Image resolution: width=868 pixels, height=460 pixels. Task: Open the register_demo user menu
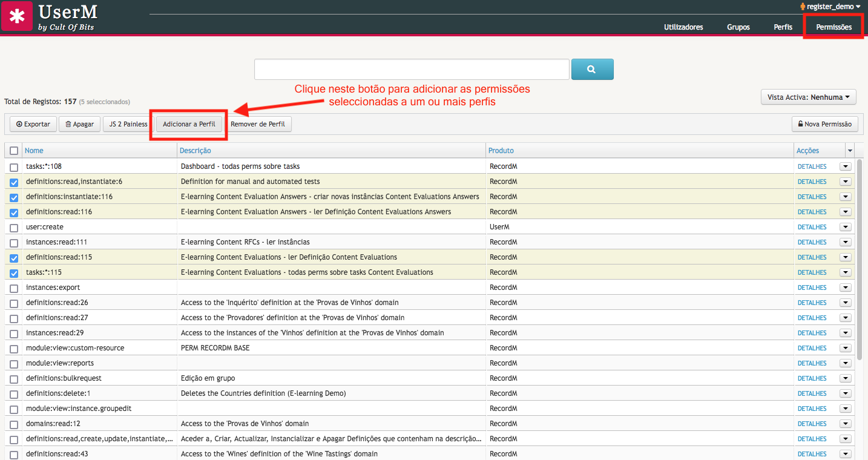(x=830, y=6)
